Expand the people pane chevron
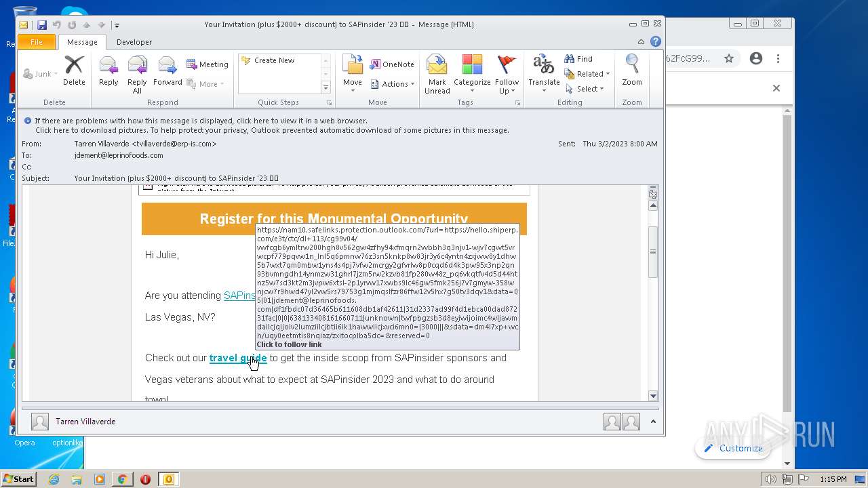The image size is (868, 488). click(653, 422)
